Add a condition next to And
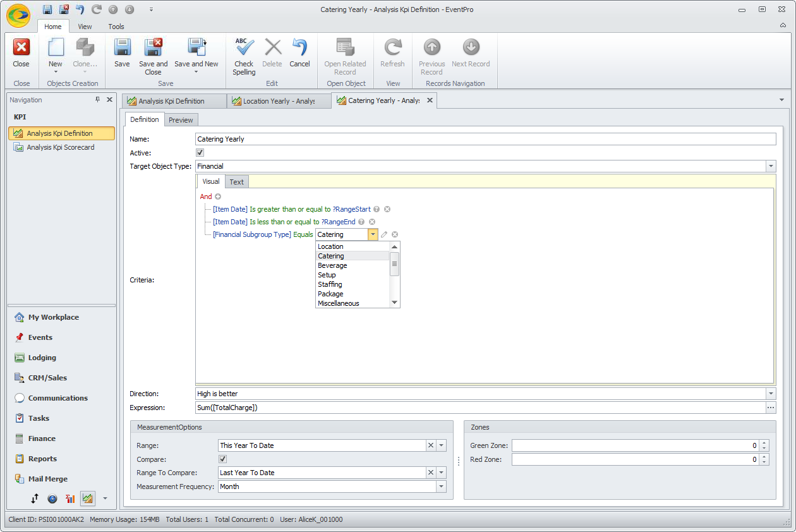This screenshot has width=796, height=532. point(218,196)
